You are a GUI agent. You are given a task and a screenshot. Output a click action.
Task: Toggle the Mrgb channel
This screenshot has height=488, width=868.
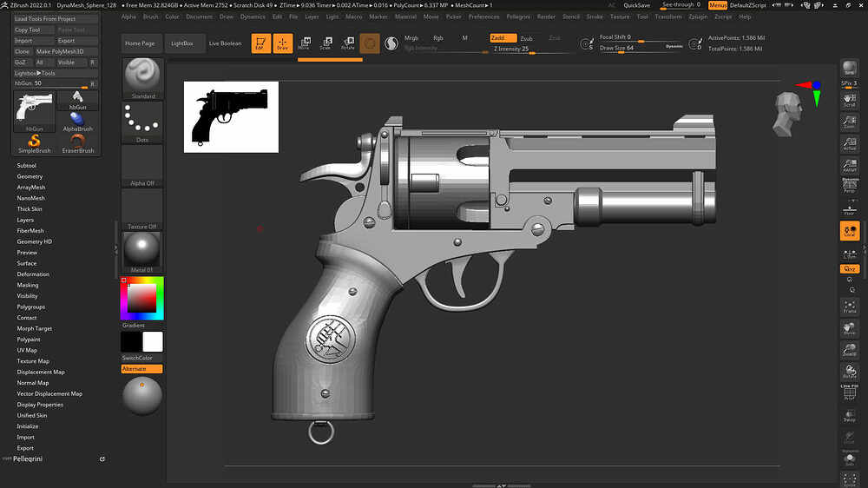point(411,37)
